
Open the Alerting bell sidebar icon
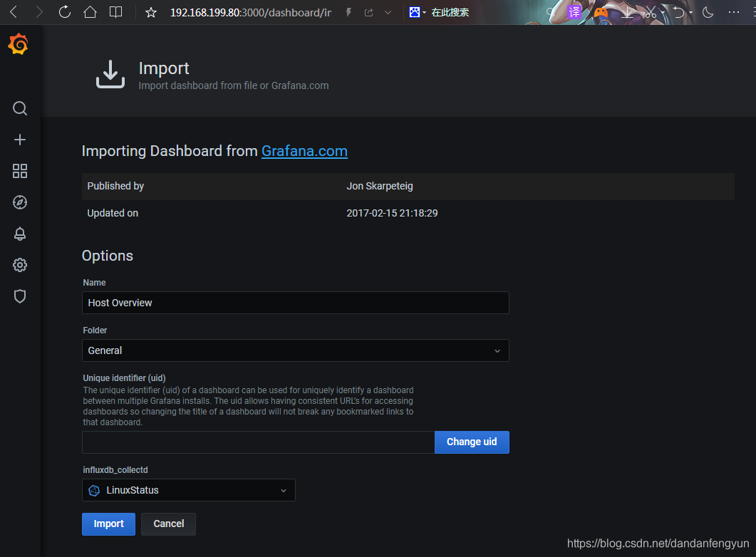(20, 234)
